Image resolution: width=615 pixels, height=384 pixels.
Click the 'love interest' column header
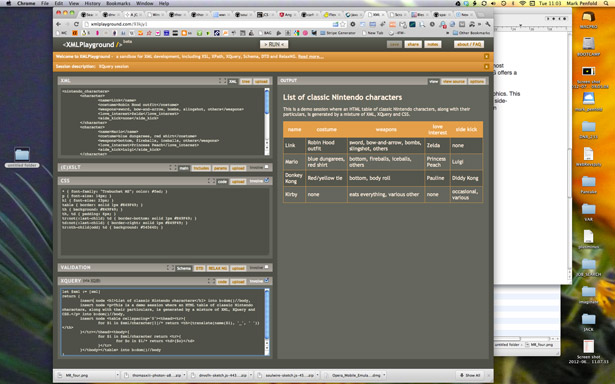point(437,129)
